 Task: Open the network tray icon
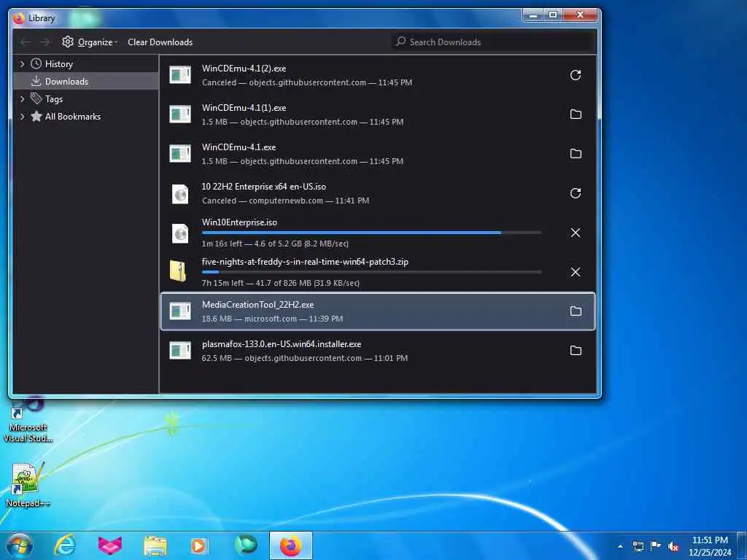[x=638, y=546]
